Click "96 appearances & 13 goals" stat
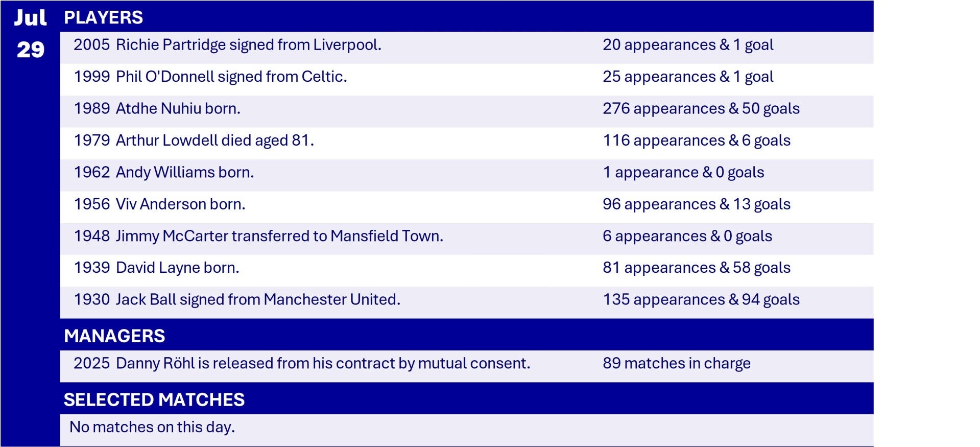Image resolution: width=980 pixels, height=447 pixels. click(x=696, y=204)
